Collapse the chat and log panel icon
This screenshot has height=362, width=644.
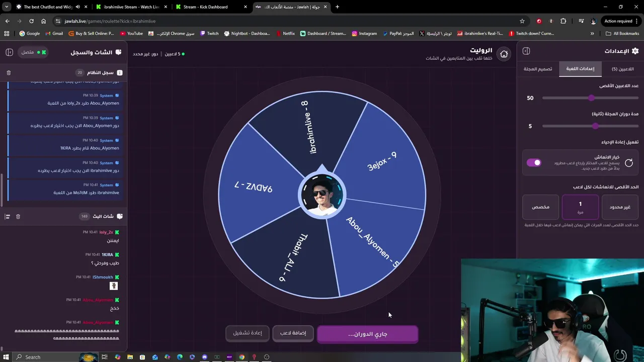click(x=9, y=52)
